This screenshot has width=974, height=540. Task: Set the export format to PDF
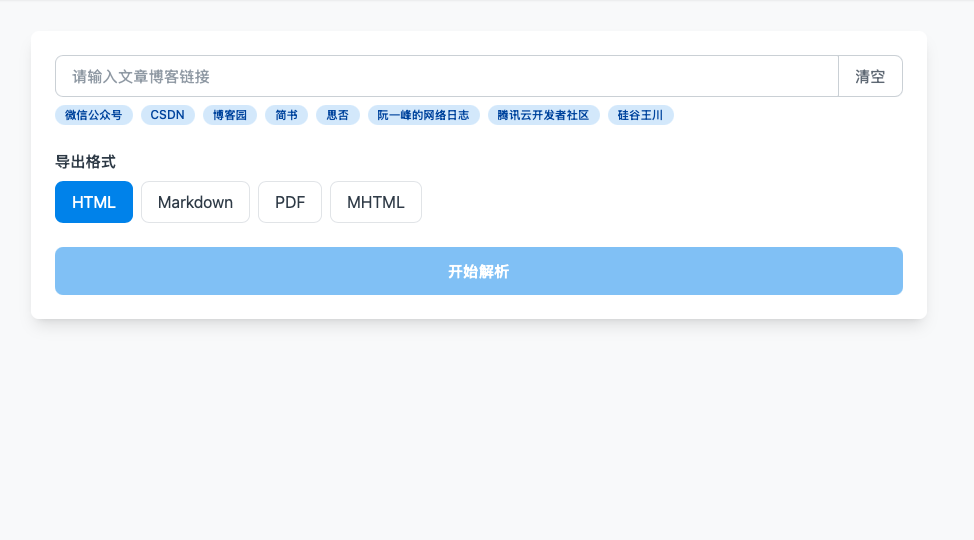tap(290, 202)
